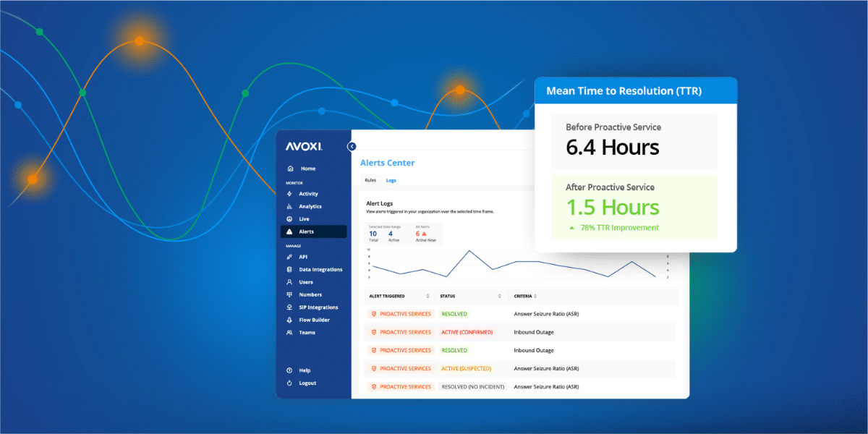Click the Home icon in sidebar

click(289, 169)
